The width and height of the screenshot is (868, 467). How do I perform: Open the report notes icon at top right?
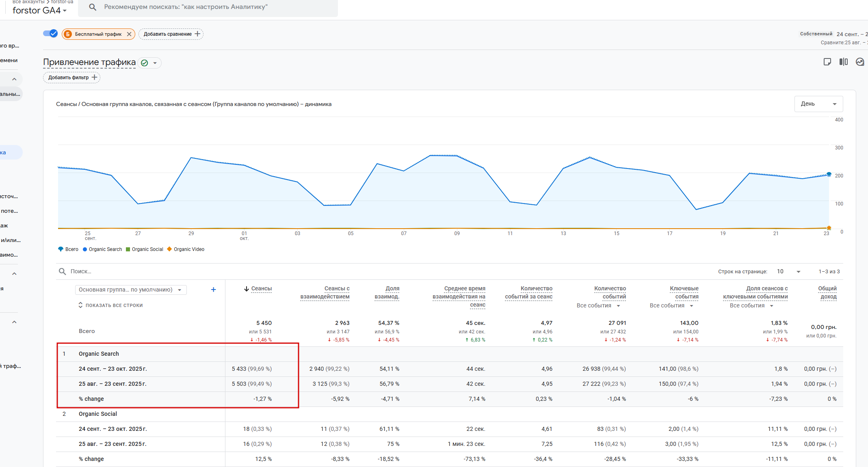[x=827, y=62]
